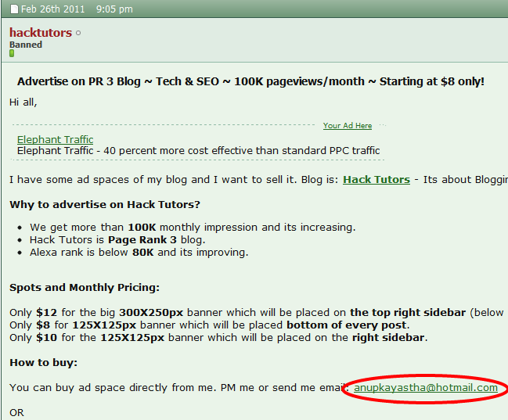Click the 'Hi all,' greeting text
Screen dimensions: 508x420
point(23,102)
